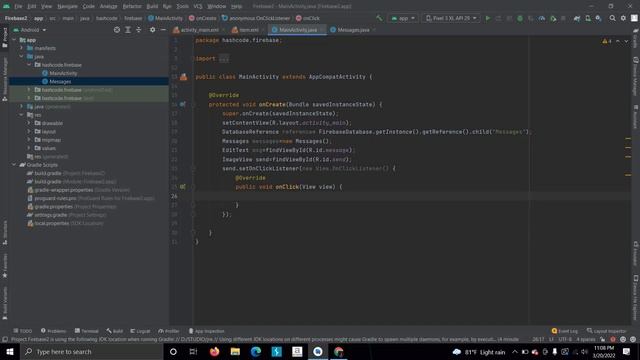
Task: Open IDE settings gear in the top toolbar
Action: click(623, 18)
